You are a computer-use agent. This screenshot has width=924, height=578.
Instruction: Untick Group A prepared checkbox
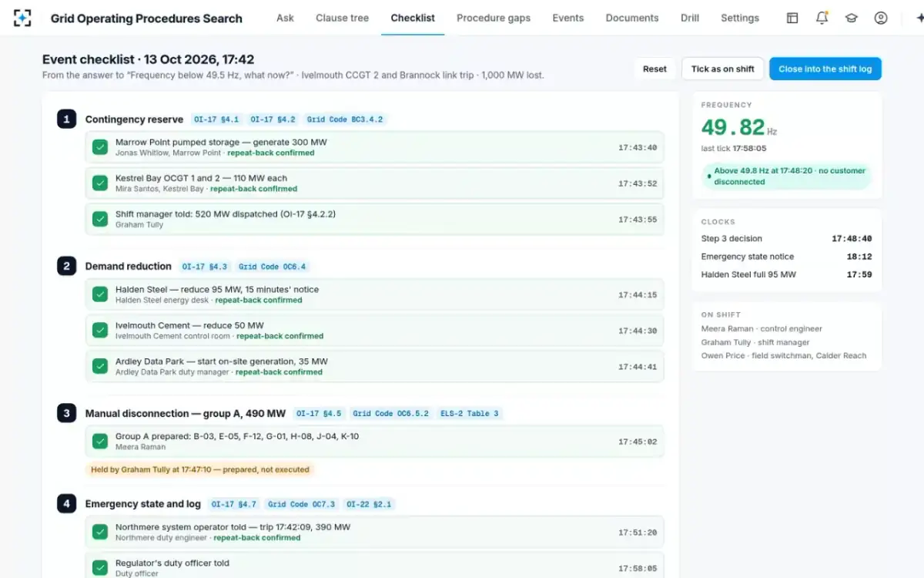100,442
